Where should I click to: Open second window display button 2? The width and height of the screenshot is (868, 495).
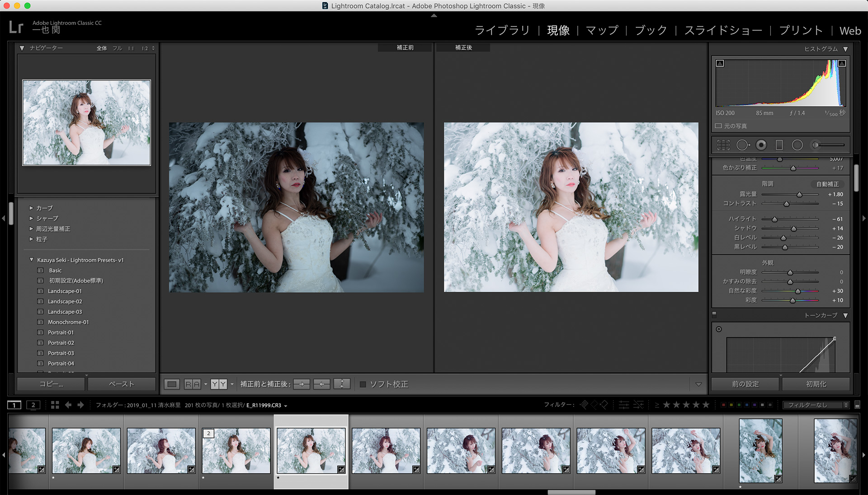[x=33, y=405]
